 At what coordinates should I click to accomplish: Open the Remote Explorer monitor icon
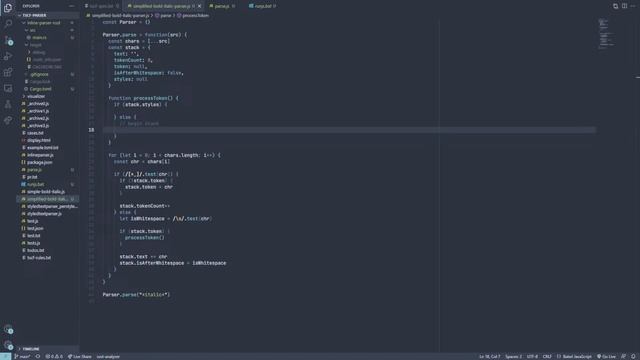tap(8, 88)
